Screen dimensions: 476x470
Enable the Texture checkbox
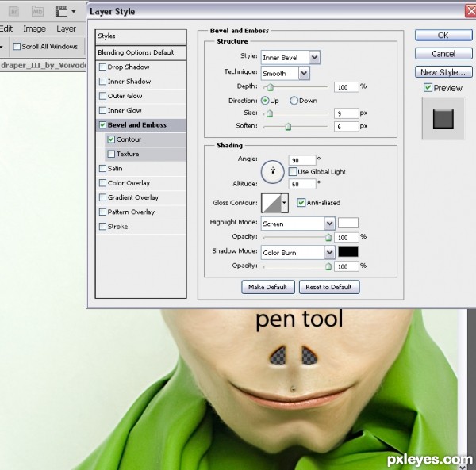point(111,154)
